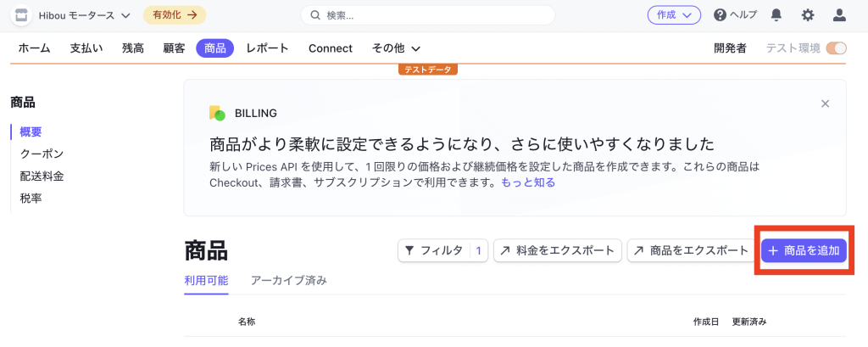Open the user profile icon

(x=839, y=15)
